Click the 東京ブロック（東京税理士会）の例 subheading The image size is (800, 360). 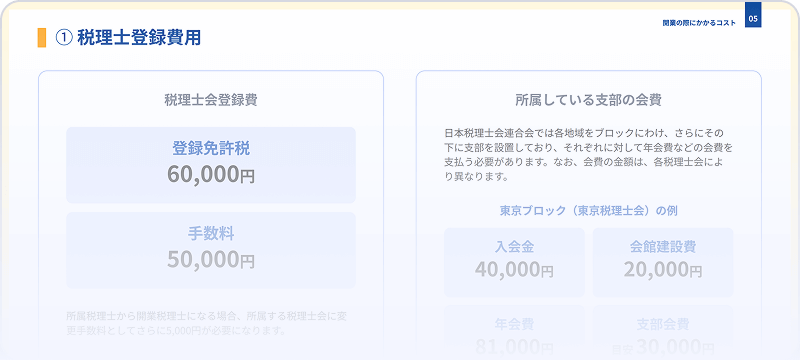588,211
